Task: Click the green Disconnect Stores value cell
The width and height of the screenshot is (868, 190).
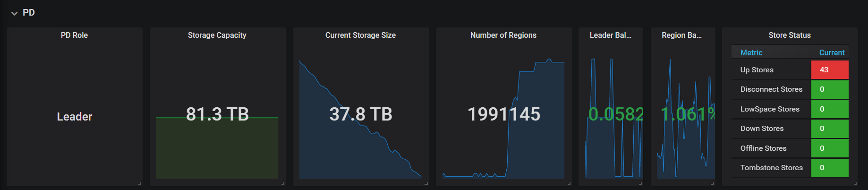Action: [x=829, y=89]
